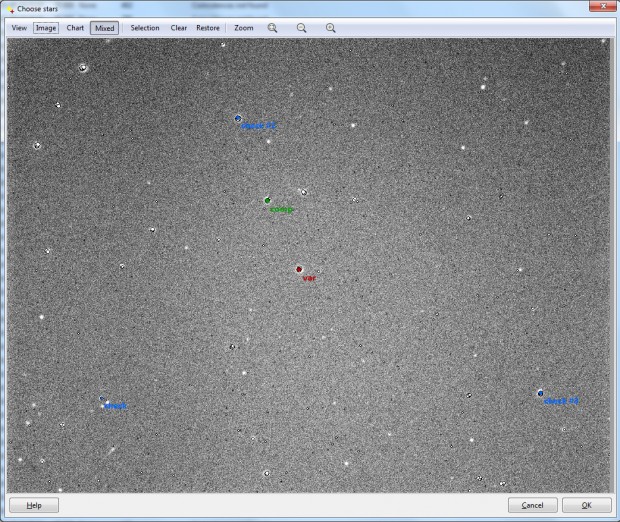Click Clear in the toolbar
Viewport: 620px width, 522px height.
(179, 28)
